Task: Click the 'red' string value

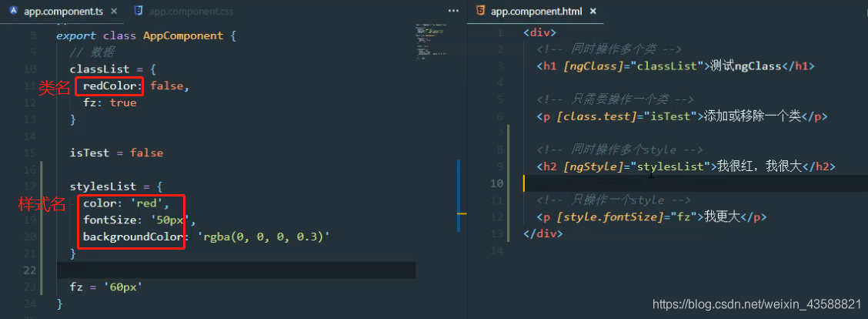Action: pos(147,203)
